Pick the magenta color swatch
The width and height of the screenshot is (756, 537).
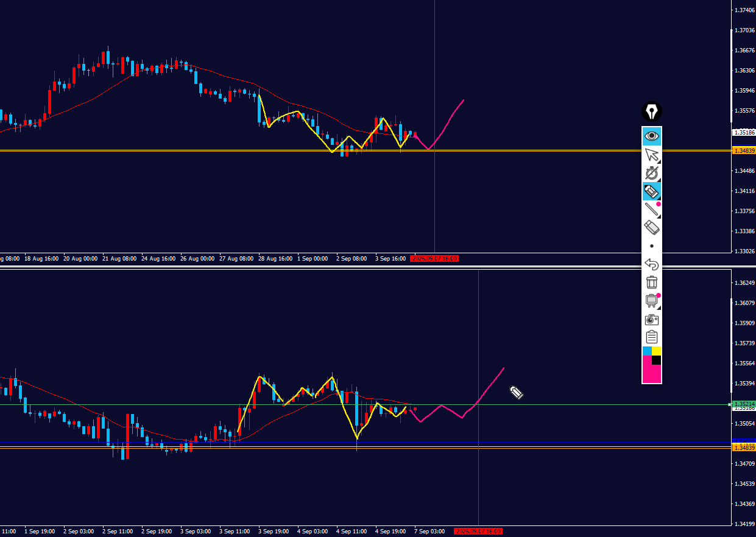649,371
